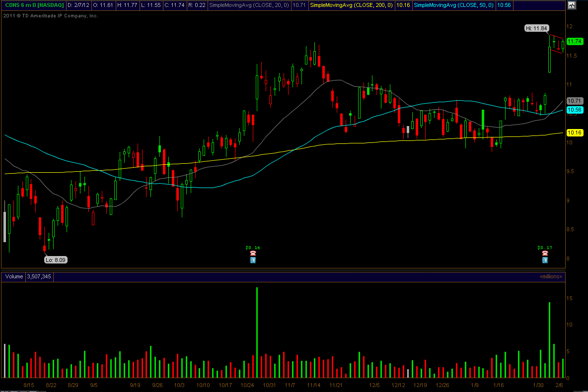588x392 pixels.
Task: Click the dollar earnings icon under $0.17
Action: tap(545, 260)
